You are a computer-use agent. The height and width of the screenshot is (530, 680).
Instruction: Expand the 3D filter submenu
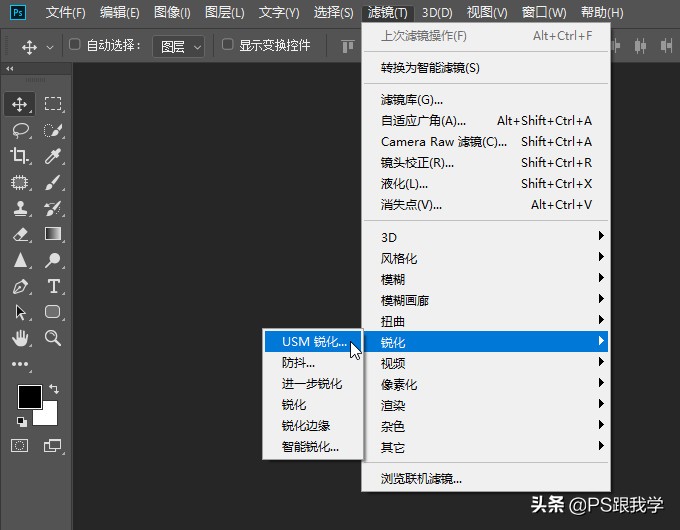pyautogui.click(x=486, y=237)
